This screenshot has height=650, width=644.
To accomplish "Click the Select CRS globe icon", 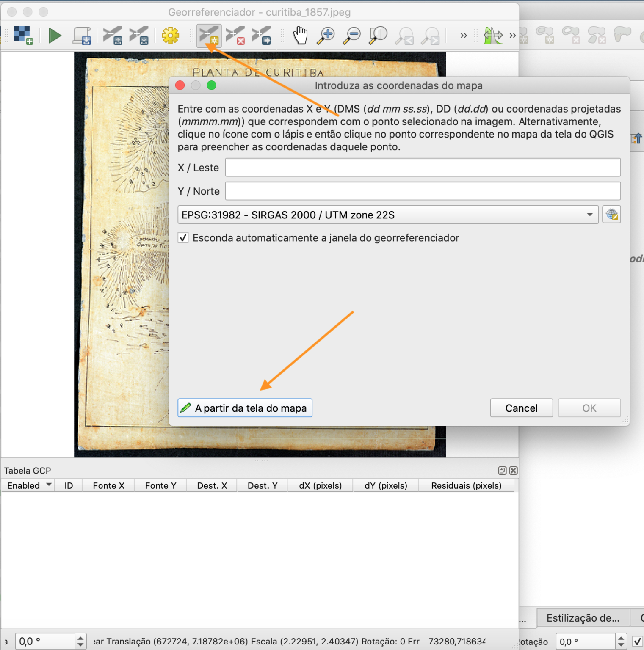I will pos(611,215).
